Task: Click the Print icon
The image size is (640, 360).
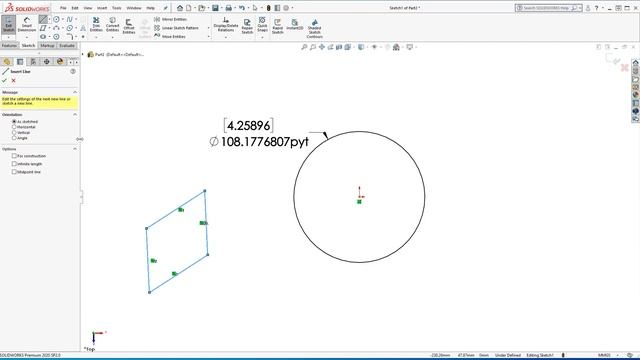Action: (229, 8)
